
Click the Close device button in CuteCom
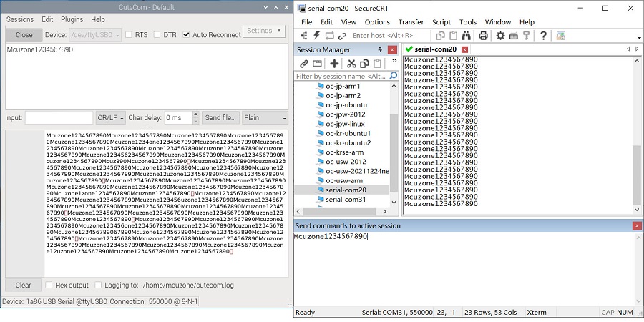click(x=24, y=35)
